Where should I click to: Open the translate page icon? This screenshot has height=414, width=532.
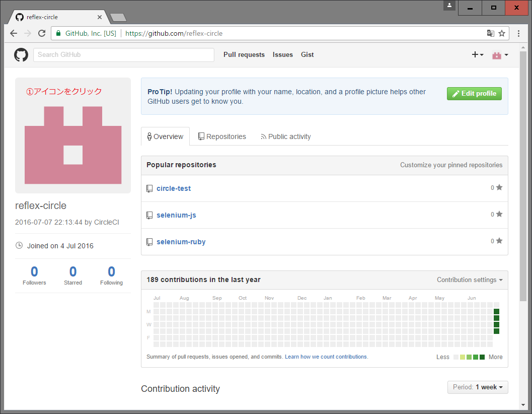(x=491, y=33)
